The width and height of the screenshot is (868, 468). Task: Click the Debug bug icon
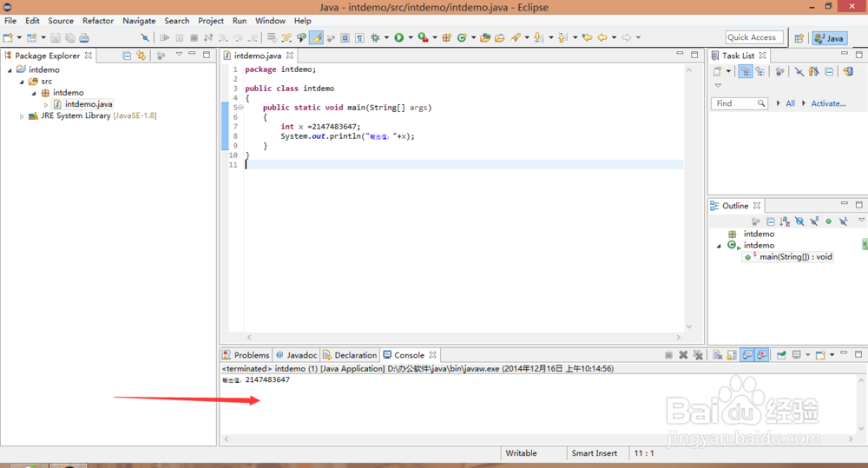click(375, 37)
